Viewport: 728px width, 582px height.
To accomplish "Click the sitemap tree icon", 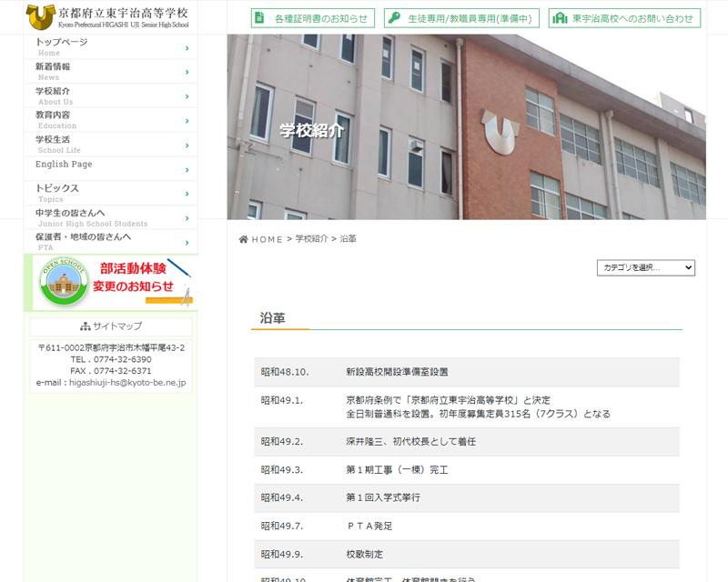I will click(85, 326).
